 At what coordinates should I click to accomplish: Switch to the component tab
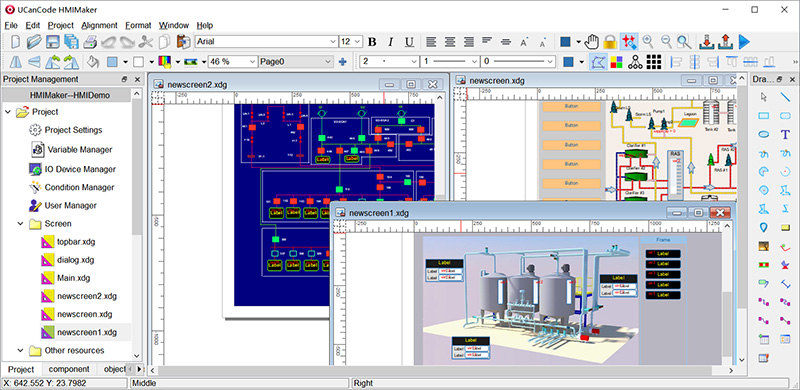(x=69, y=369)
